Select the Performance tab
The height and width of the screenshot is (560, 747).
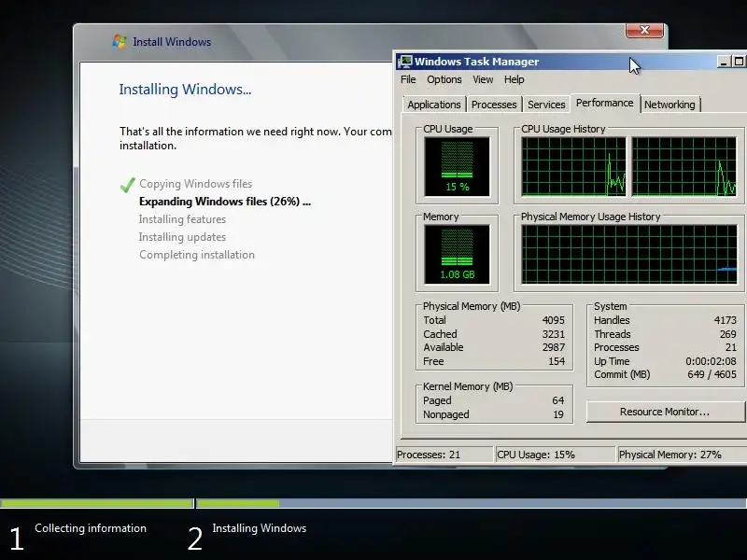coord(604,103)
